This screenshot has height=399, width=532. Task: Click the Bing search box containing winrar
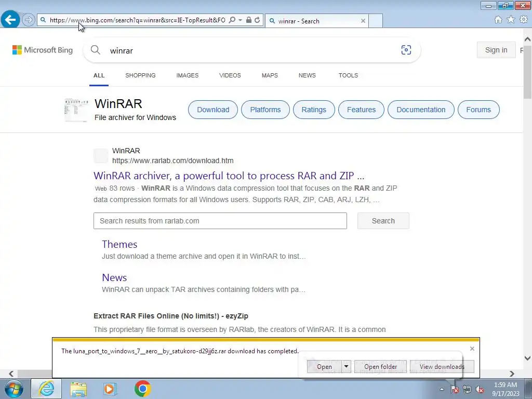pos(251,50)
